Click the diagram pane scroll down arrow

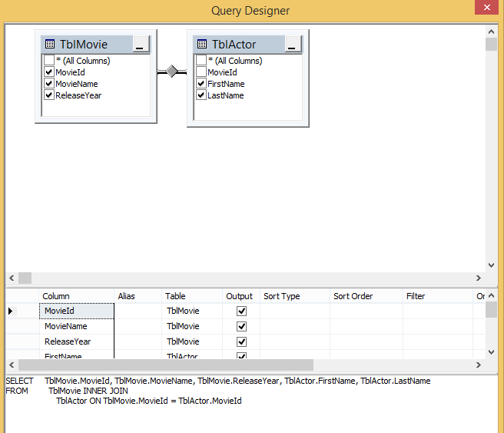click(491, 265)
